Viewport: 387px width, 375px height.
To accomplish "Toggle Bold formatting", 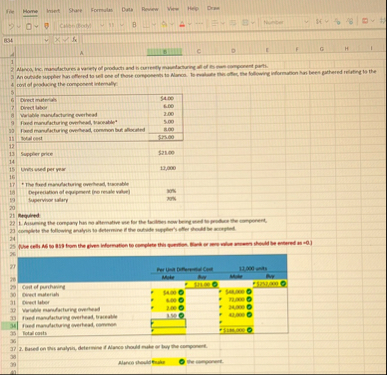I will coord(135,25).
